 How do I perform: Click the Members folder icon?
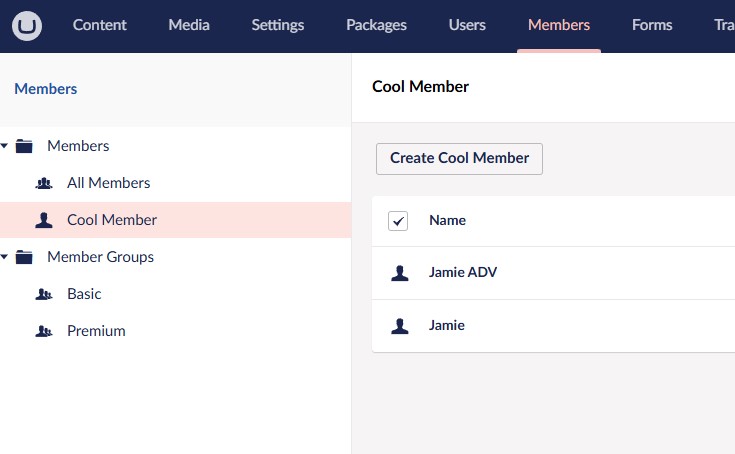click(24, 146)
